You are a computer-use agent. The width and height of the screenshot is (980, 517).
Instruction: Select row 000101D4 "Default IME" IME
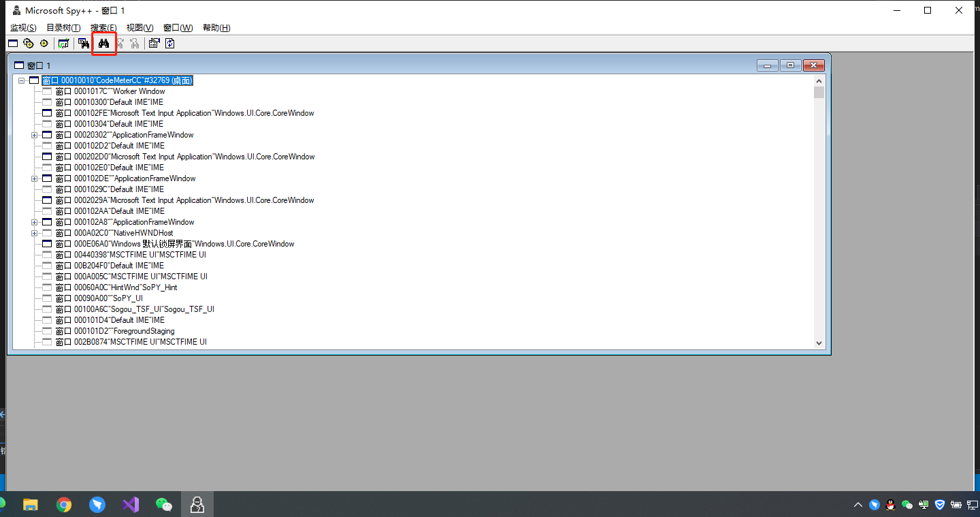(x=110, y=320)
